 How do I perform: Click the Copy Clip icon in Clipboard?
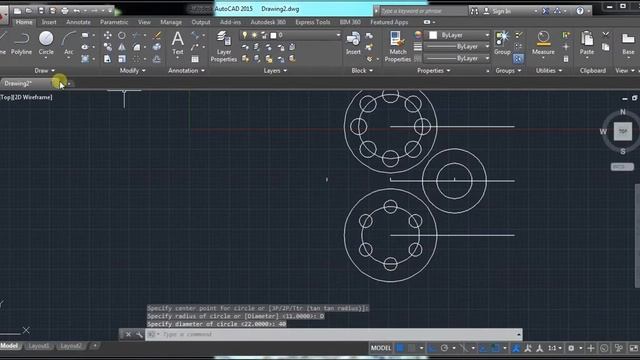tap(606, 47)
